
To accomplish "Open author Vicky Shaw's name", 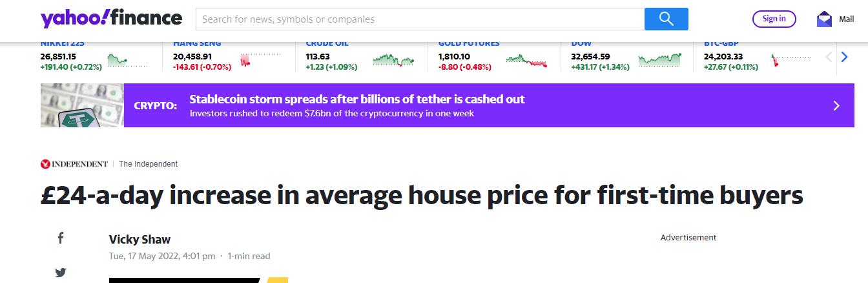I will click(x=139, y=240).
